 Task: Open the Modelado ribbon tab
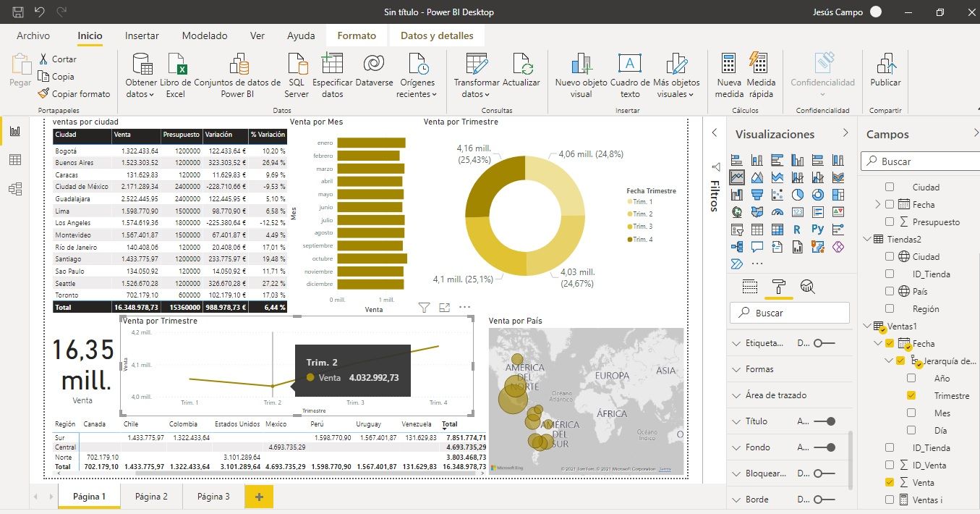click(x=205, y=35)
